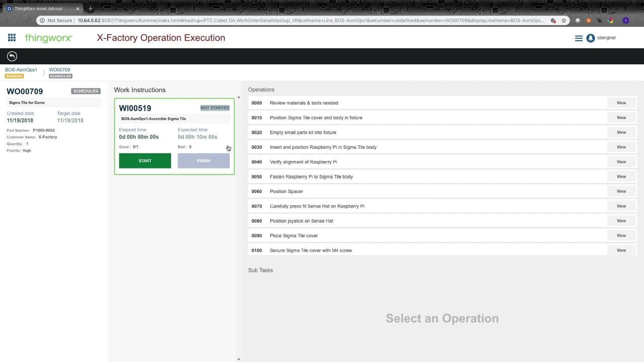Viewport: 644px width, 362px height.
Task: Click the 'Select an Operation' placeholder text
Action: coord(442,318)
